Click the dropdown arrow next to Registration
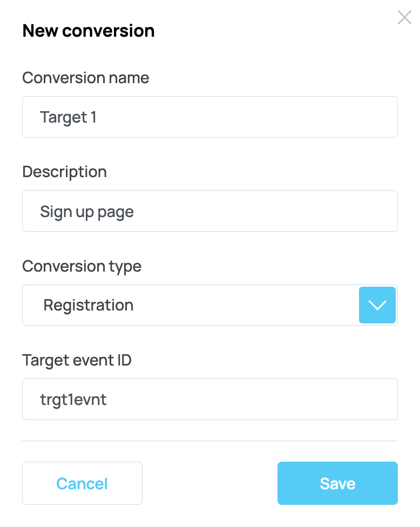 point(377,305)
